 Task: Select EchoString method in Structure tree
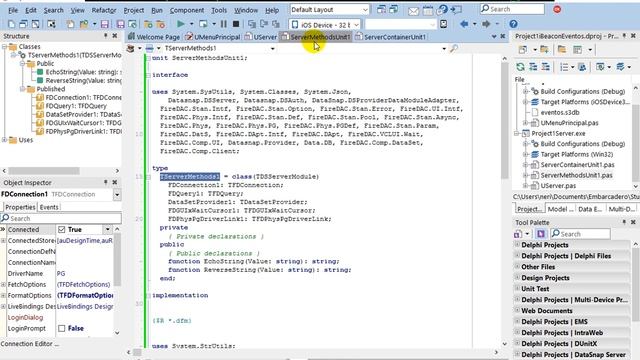click(83, 72)
